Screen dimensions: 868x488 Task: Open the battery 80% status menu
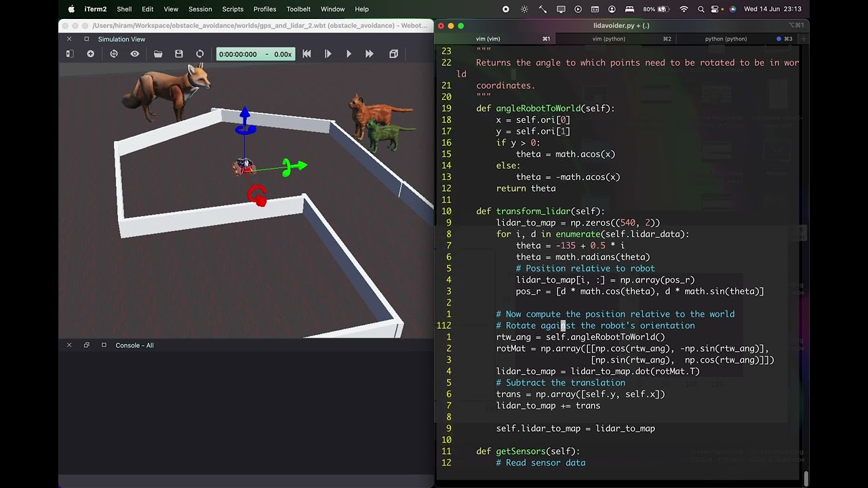click(657, 9)
